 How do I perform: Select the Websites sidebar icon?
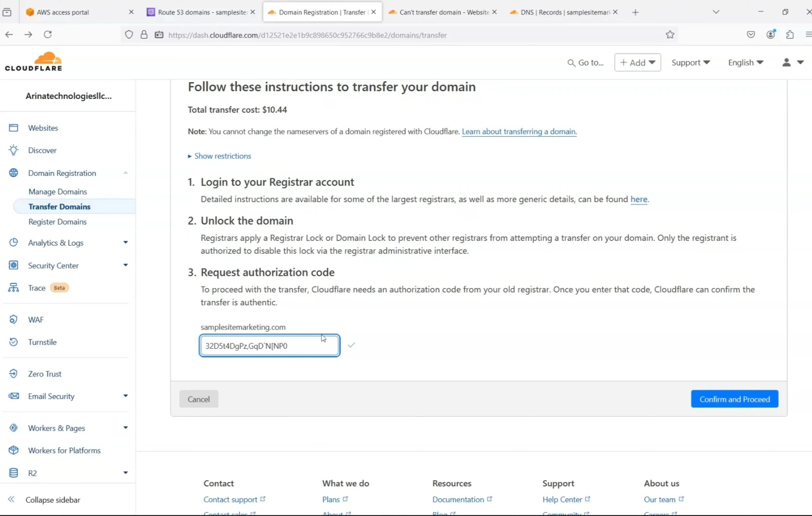click(14, 128)
